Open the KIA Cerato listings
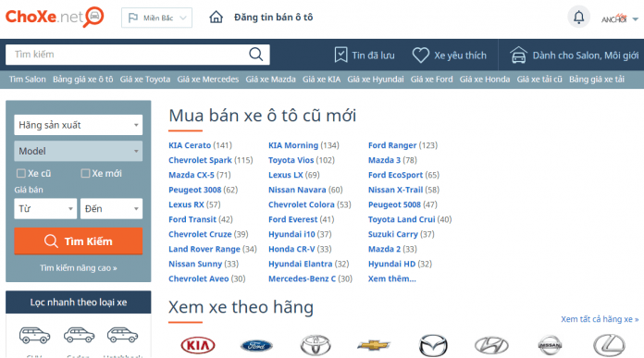 pyautogui.click(x=190, y=145)
